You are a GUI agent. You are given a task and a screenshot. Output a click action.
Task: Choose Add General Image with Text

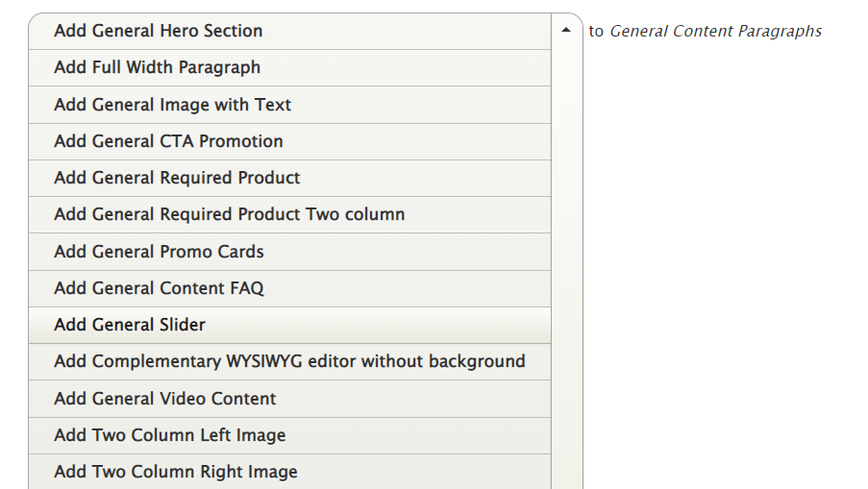coord(173,105)
